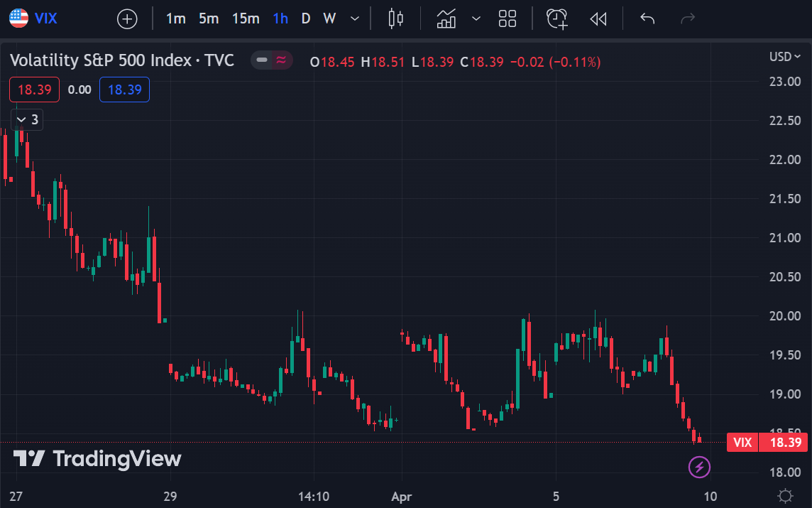Click the blue 18.39 buy price button
This screenshot has width=812, height=508.
point(124,90)
